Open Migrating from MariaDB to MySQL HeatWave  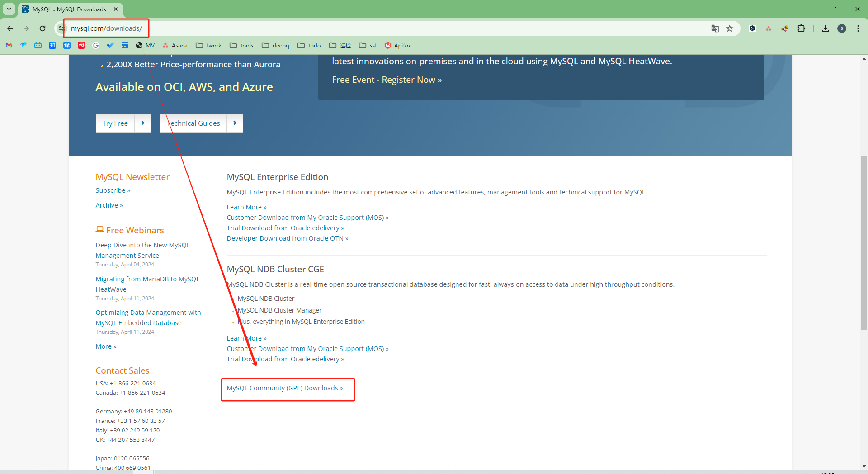click(x=148, y=284)
